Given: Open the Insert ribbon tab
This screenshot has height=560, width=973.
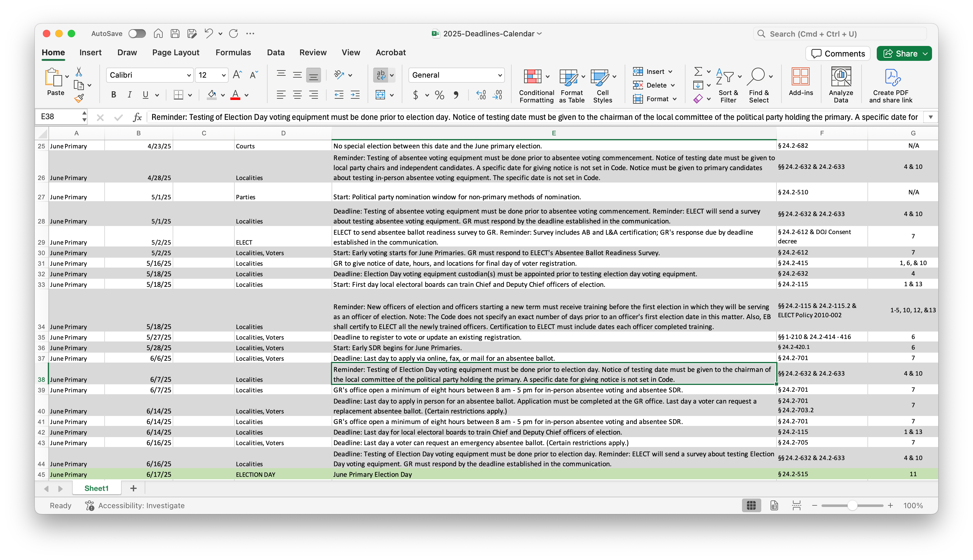Looking at the screenshot, I should click(x=90, y=53).
